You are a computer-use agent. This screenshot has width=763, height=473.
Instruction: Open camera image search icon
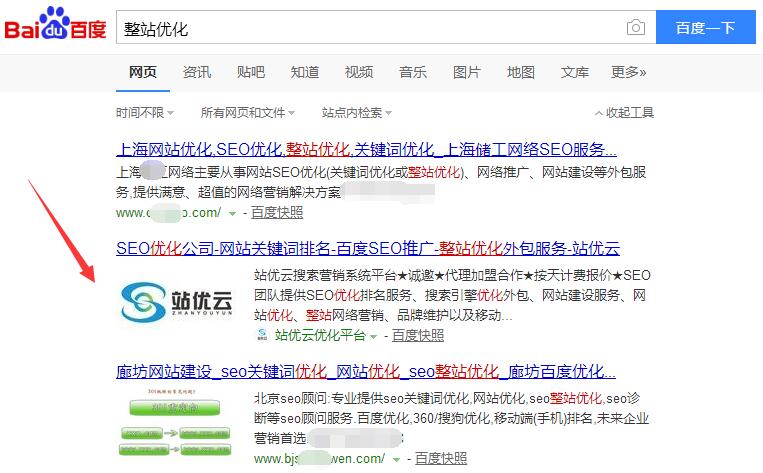point(636,27)
